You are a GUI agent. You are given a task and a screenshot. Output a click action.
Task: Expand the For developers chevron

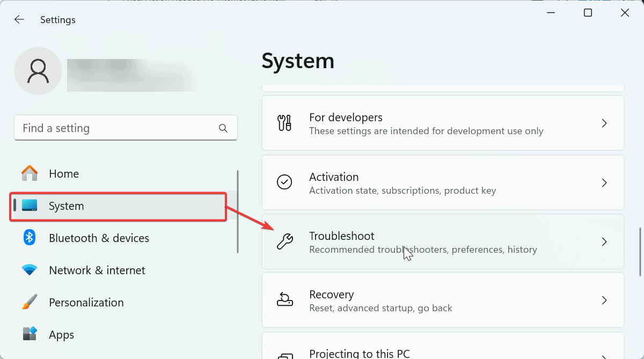[x=604, y=123]
